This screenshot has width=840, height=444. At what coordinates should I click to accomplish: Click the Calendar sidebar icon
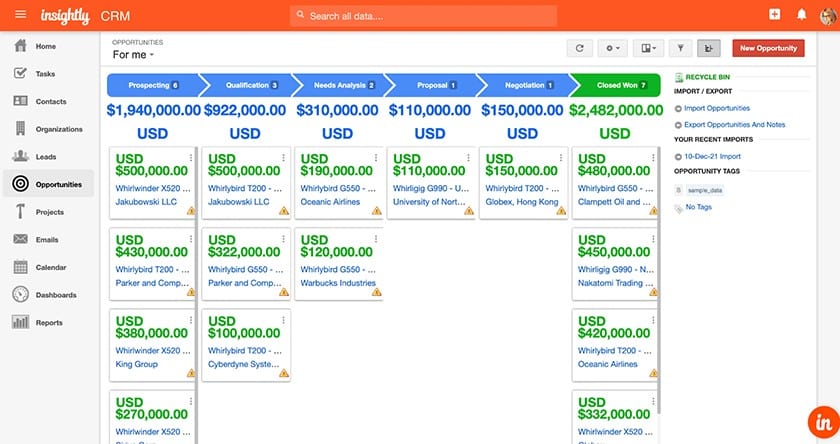pyautogui.click(x=20, y=267)
